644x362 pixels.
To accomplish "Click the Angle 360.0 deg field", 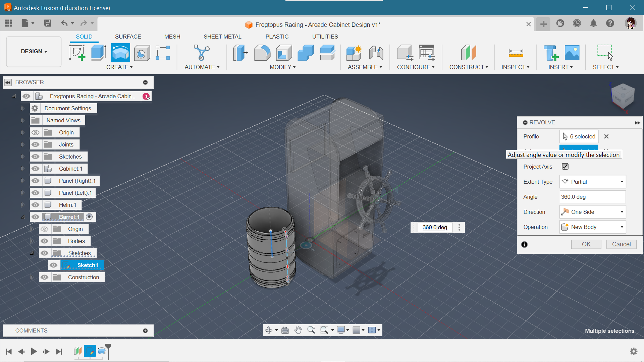I will [x=593, y=197].
